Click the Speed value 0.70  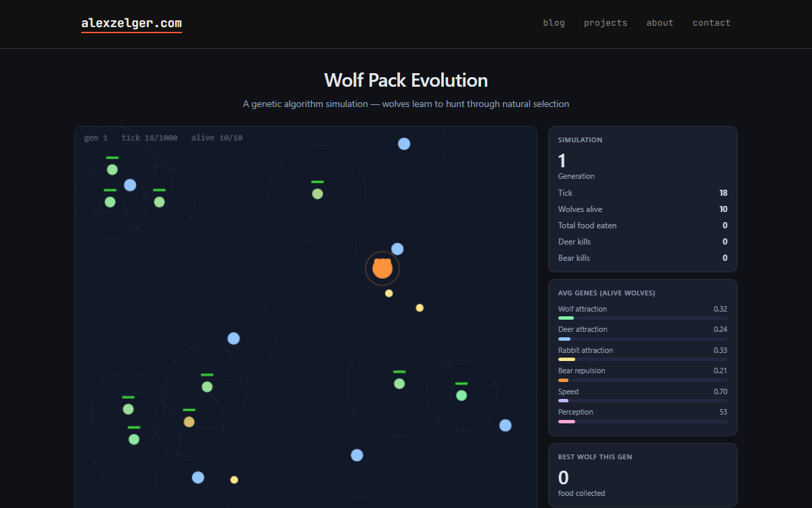click(x=720, y=391)
